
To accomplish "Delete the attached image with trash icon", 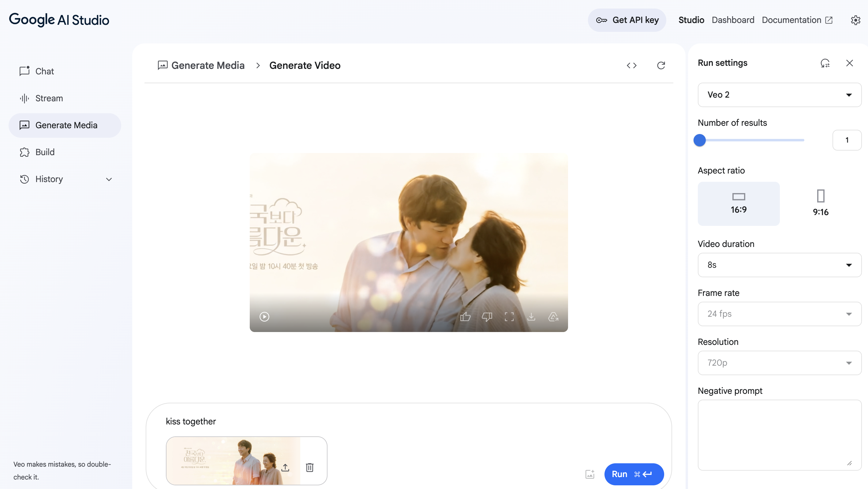I will tap(309, 467).
